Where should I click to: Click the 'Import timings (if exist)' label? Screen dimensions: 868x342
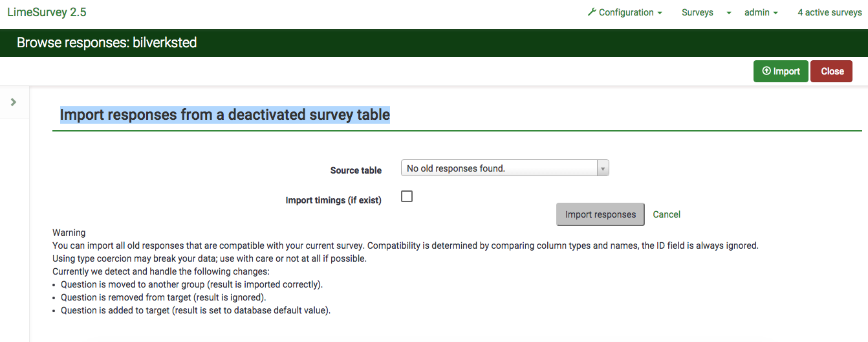coord(333,200)
